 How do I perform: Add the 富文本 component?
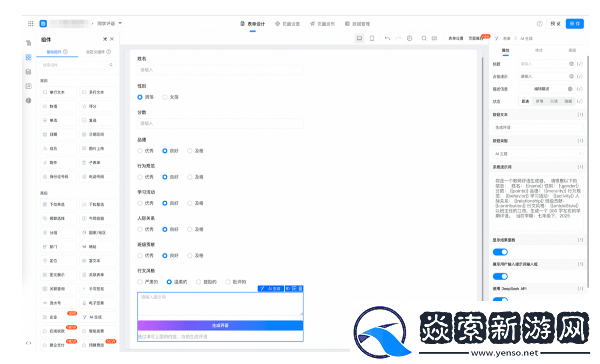[x=98, y=261]
